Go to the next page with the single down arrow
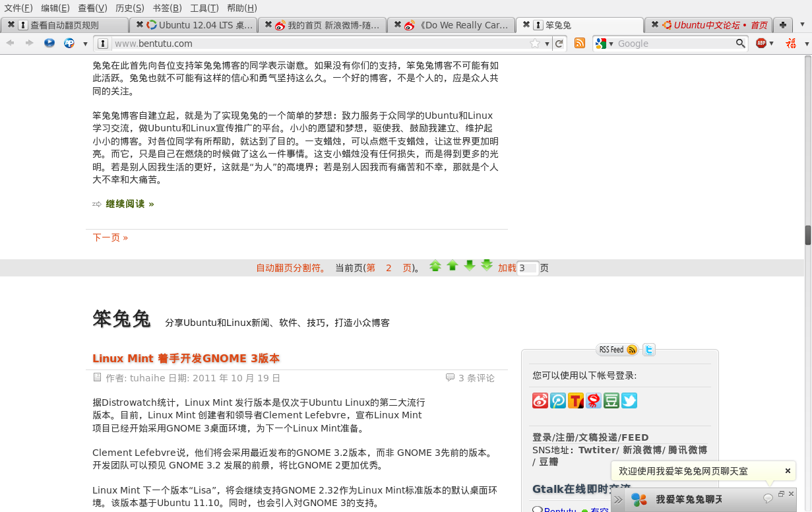Screen dimensions: 812x512 pyautogui.click(x=470, y=266)
